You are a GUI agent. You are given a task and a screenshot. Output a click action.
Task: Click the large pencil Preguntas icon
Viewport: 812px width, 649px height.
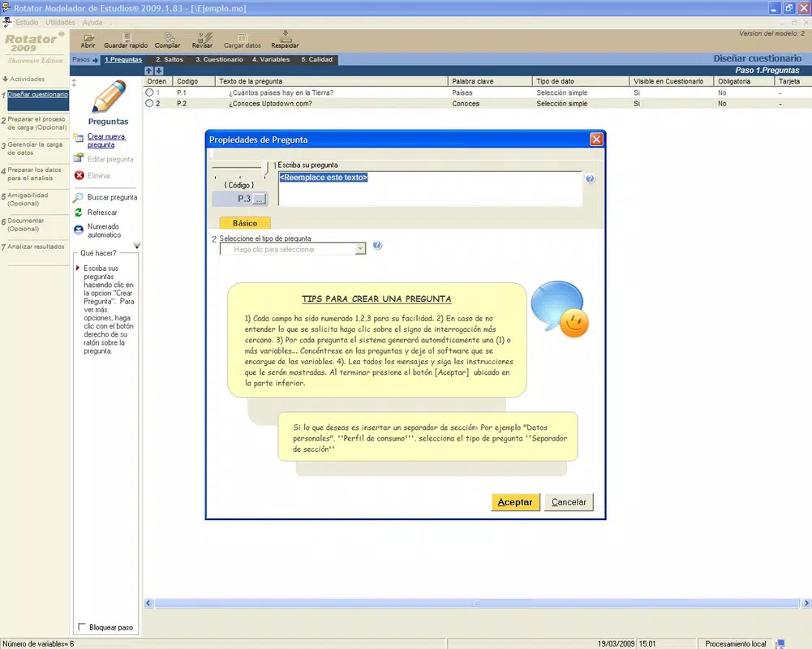[109, 97]
